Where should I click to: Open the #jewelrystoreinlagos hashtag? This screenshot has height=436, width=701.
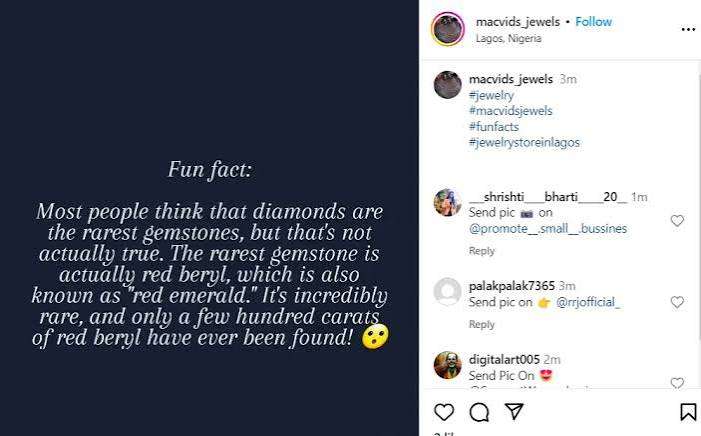[524, 143]
